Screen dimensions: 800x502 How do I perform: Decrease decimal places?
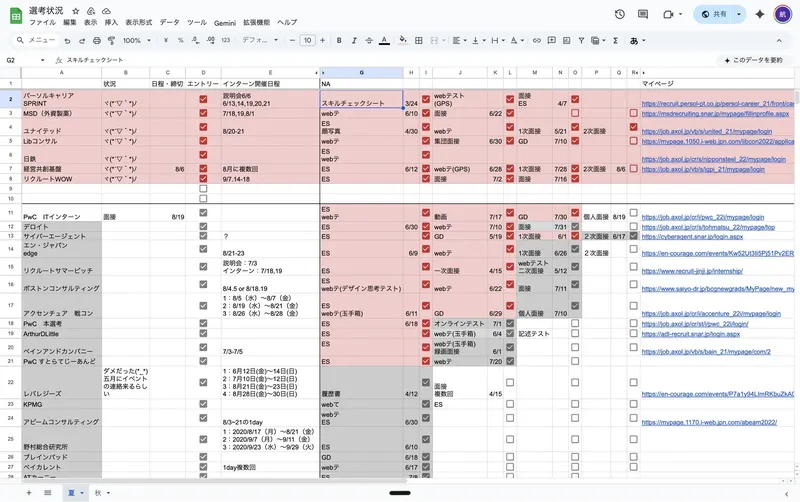(x=195, y=40)
